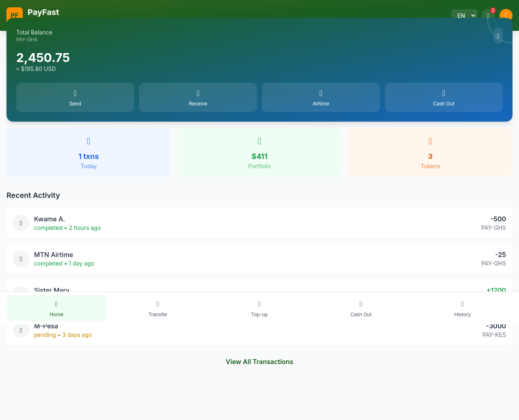Toggle balance visibility with the eye icon

click(498, 36)
